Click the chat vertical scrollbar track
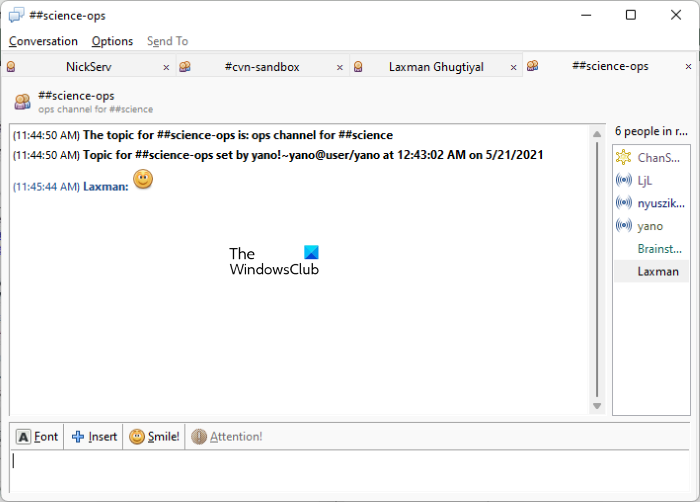The image size is (700, 502). tap(597, 269)
